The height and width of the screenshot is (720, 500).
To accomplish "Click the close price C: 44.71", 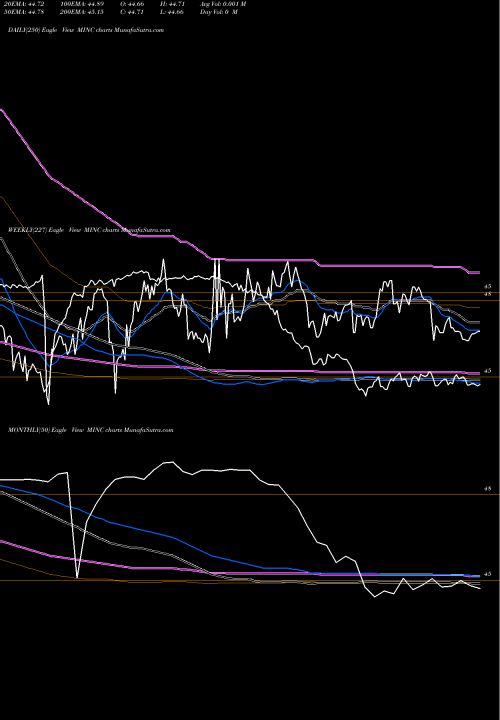I will tap(134, 12).
